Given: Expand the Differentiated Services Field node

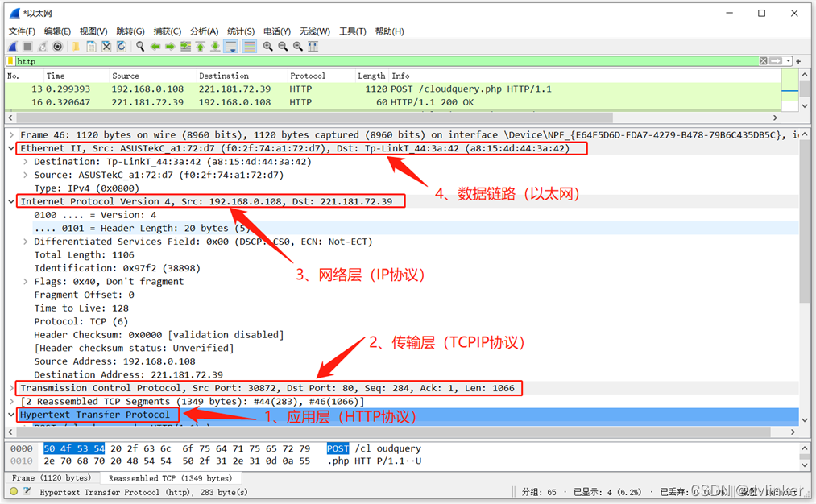Looking at the screenshot, I should (x=26, y=242).
